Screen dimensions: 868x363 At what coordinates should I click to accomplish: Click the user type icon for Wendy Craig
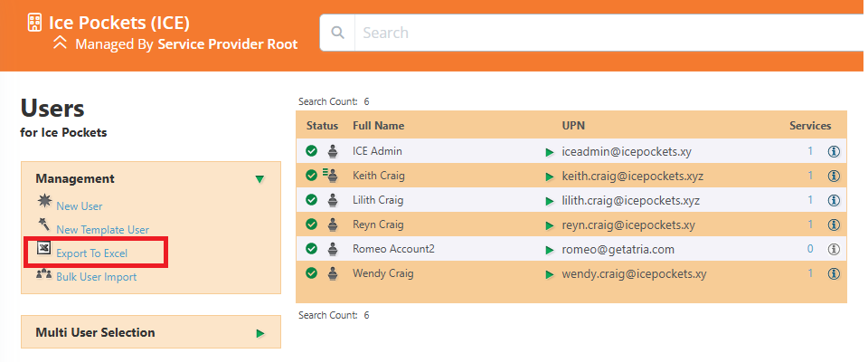[333, 273]
